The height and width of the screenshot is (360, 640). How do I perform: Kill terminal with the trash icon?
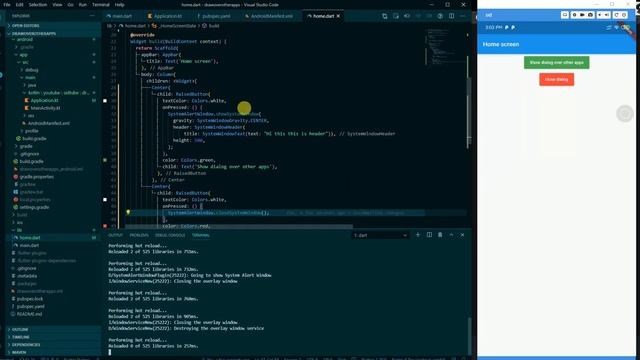pyautogui.click(x=440, y=235)
